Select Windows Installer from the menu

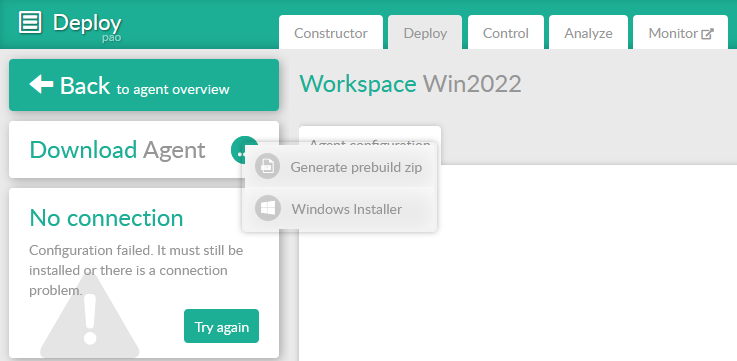click(x=339, y=209)
